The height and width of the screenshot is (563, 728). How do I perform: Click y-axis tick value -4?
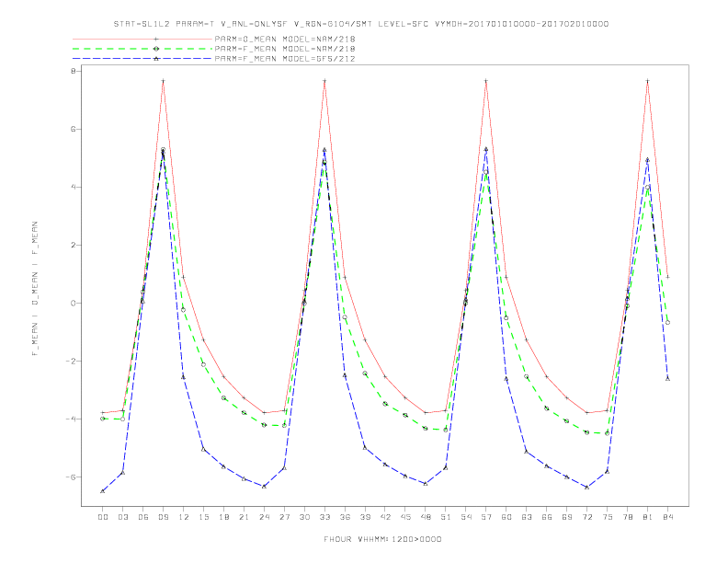click(70, 419)
